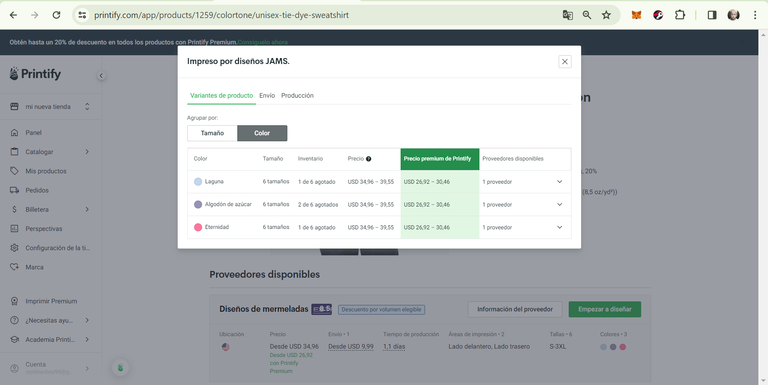Click the Billetera dollar icon
768x385 pixels.
point(14,209)
